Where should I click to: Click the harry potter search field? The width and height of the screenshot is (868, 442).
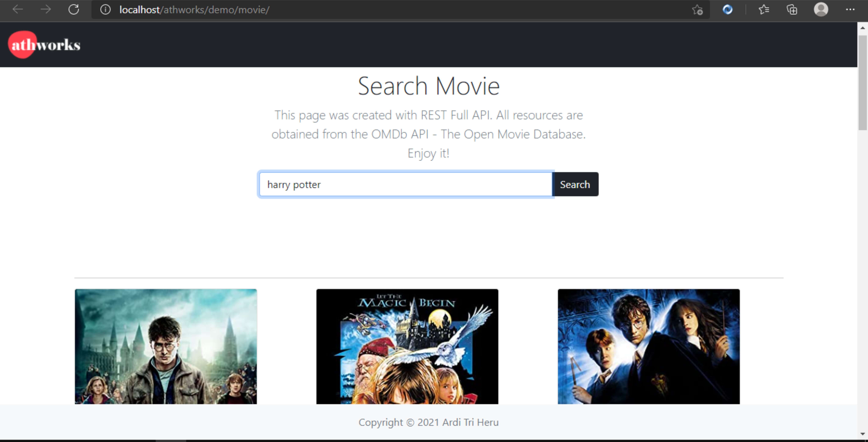click(x=406, y=184)
